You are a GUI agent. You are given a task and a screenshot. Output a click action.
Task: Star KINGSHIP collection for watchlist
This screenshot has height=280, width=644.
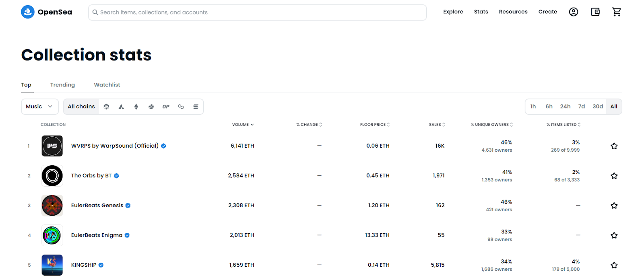pos(614,265)
